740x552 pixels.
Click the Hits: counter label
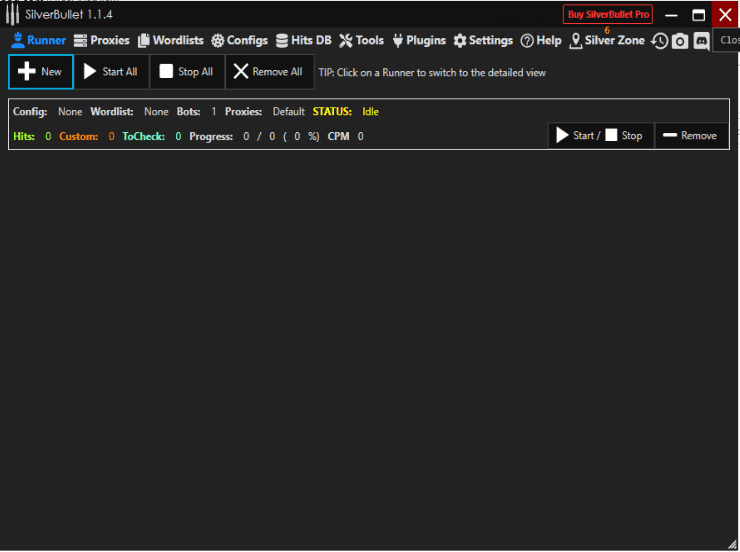tap(24, 136)
